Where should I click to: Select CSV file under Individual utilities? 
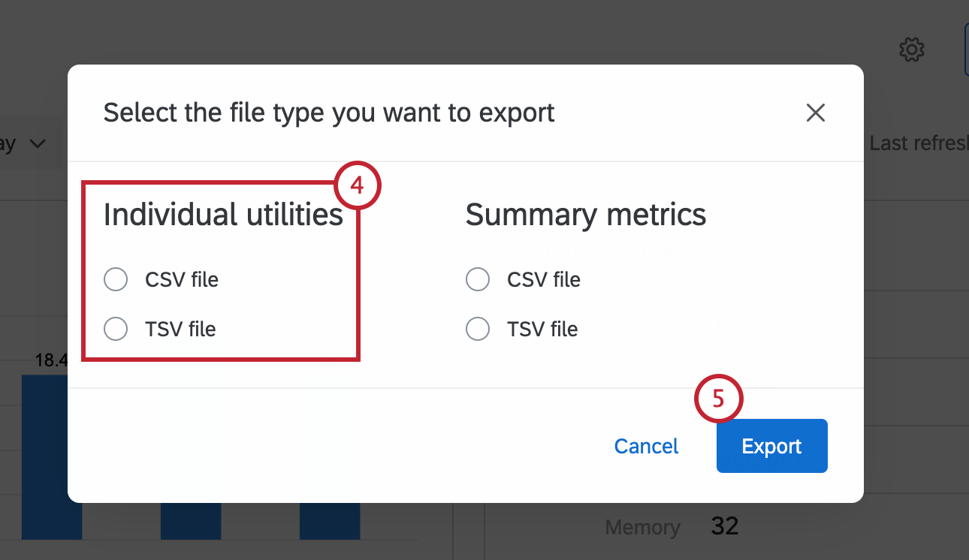point(116,279)
